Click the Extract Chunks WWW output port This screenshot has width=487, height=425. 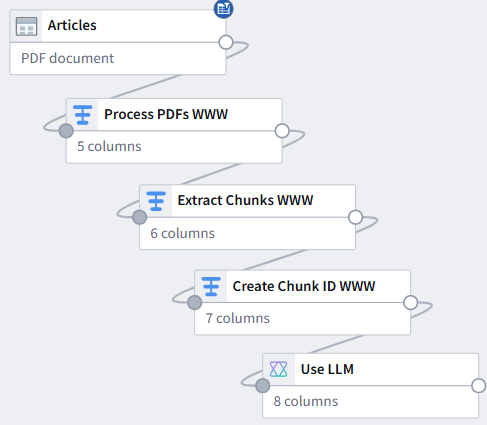pyautogui.click(x=355, y=217)
